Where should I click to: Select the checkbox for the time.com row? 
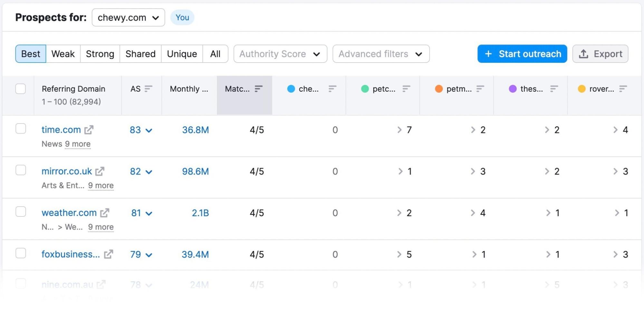[x=21, y=129]
